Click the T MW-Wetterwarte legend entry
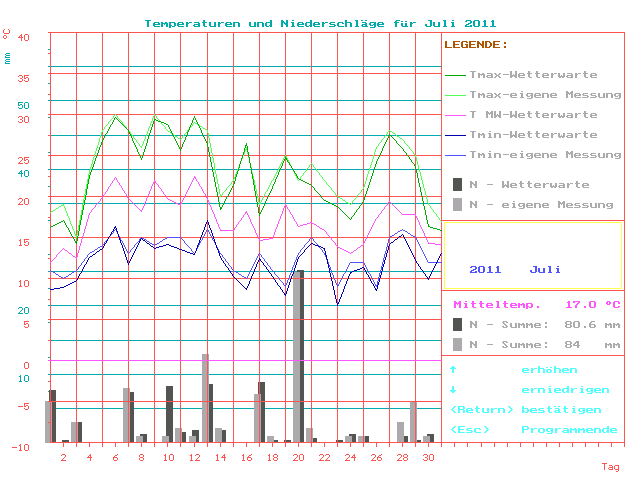The image size is (640, 480). [533, 115]
